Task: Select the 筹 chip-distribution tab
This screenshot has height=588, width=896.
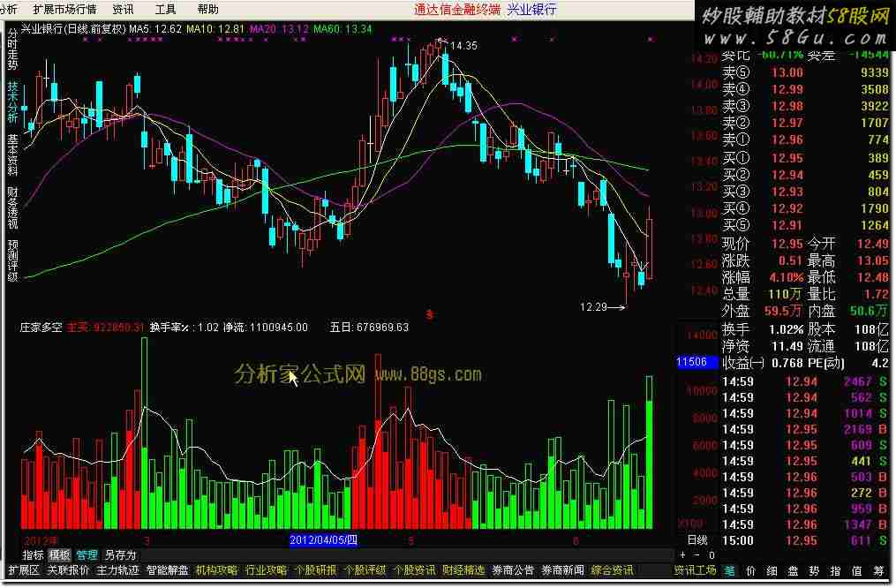Action: pos(879,570)
